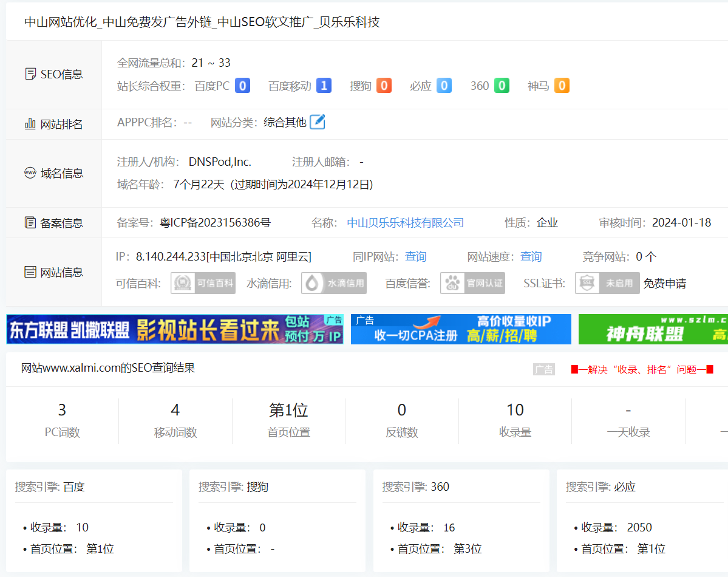Click the Sogou weight badge
This screenshot has height=577, width=728.
(x=384, y=86)
